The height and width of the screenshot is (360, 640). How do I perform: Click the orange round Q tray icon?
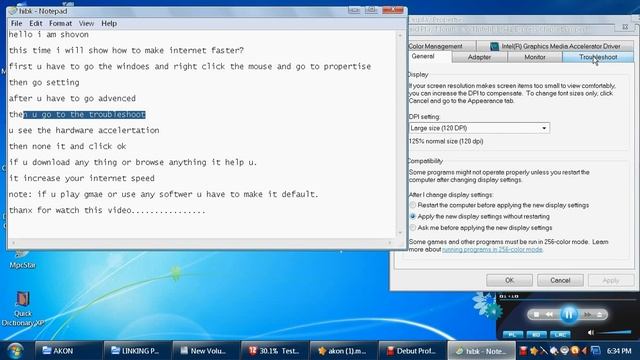(575, 350)
